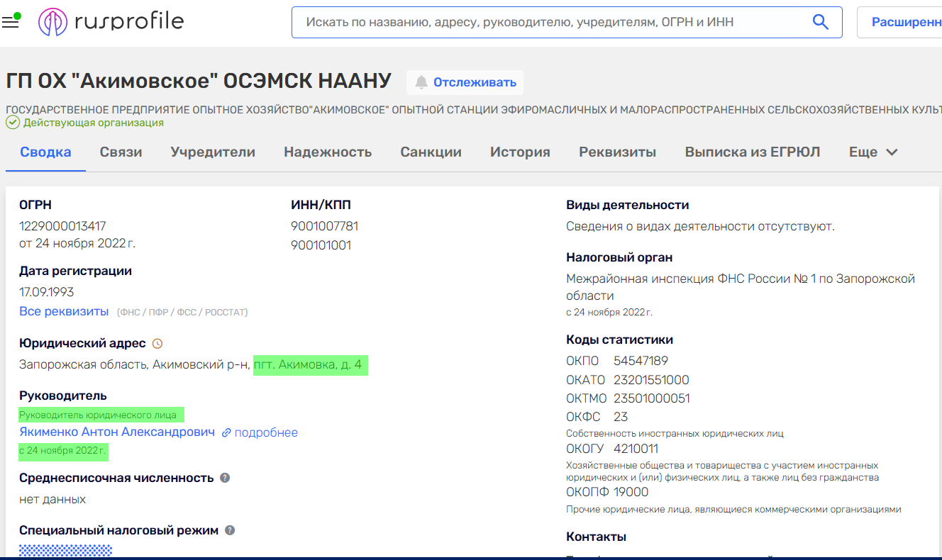Open the Учредители tab

pyautogui.click(x=213, y=152)
